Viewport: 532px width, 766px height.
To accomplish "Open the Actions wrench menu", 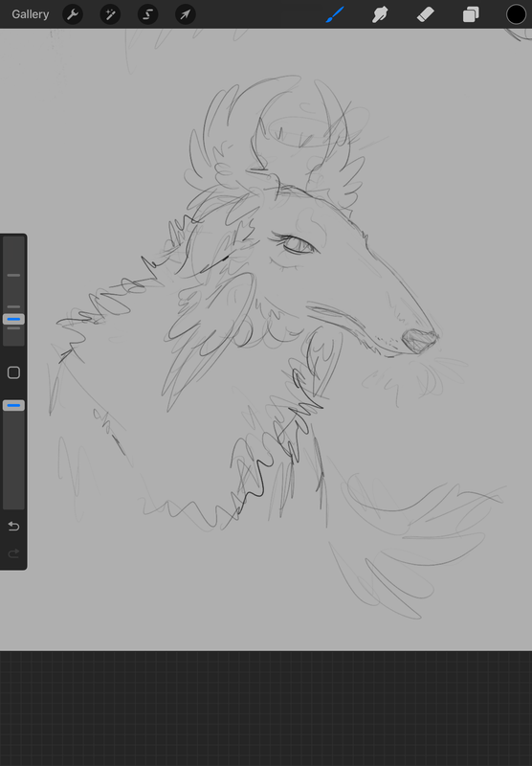I will pyautogui.click(x=73, y=14).
